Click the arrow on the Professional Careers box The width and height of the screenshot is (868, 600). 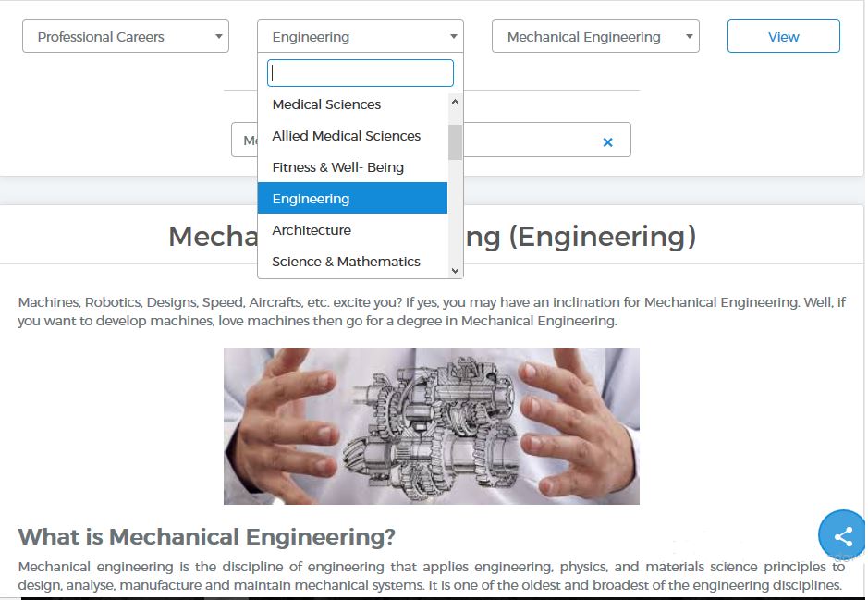point(219,37)
